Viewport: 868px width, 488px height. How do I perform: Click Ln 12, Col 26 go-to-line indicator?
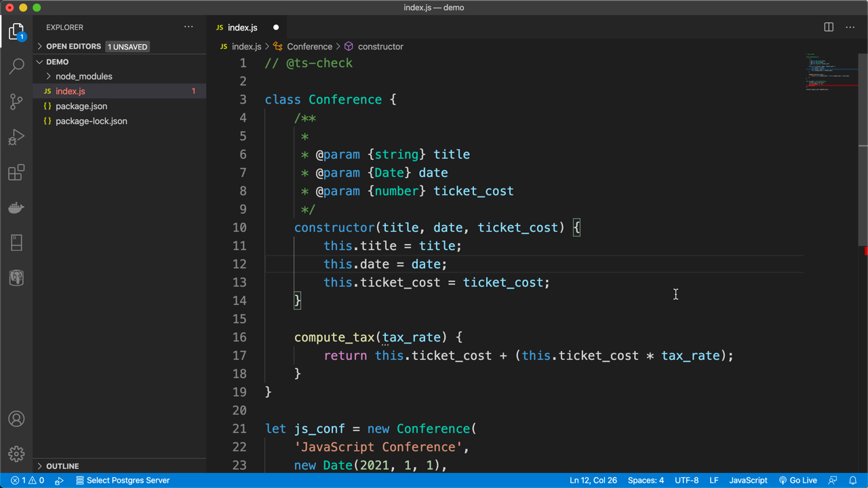point(593,480)
